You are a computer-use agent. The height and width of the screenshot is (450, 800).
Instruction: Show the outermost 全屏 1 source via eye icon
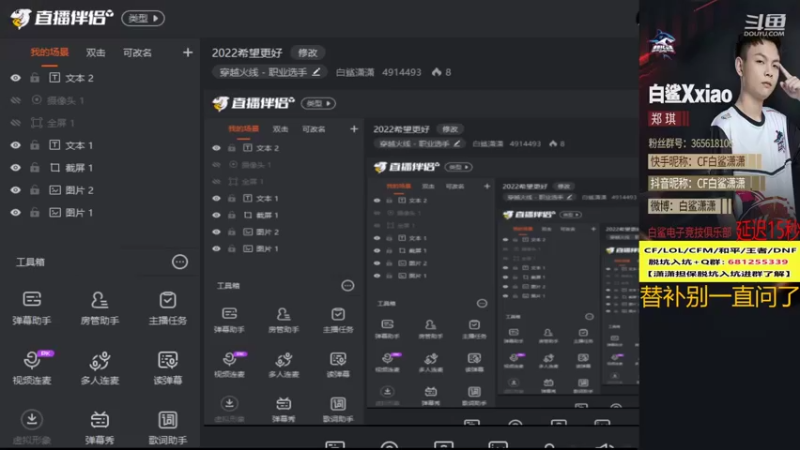click(x=16, y=122)
